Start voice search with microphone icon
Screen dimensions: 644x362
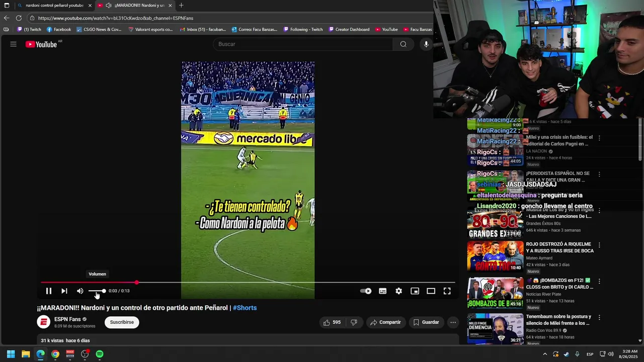click(426, 44)
